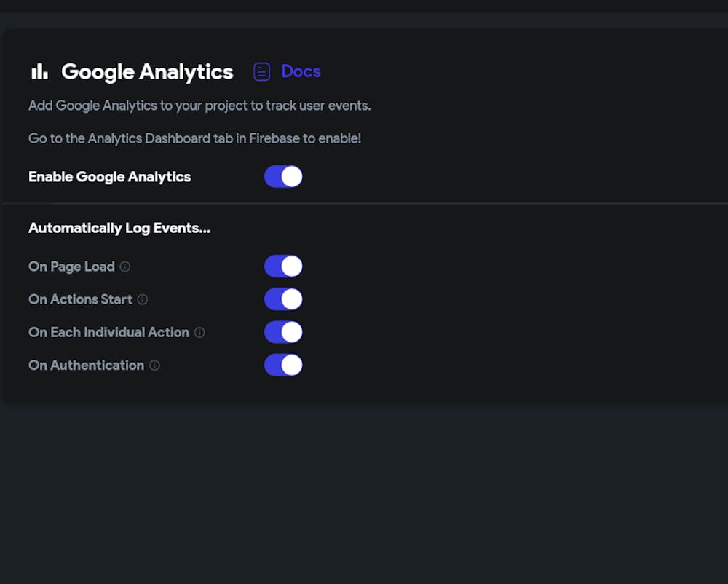Turn off the On Actions Start switch
The width and height of the screenshot is (728, 584).
pos(283,299)
